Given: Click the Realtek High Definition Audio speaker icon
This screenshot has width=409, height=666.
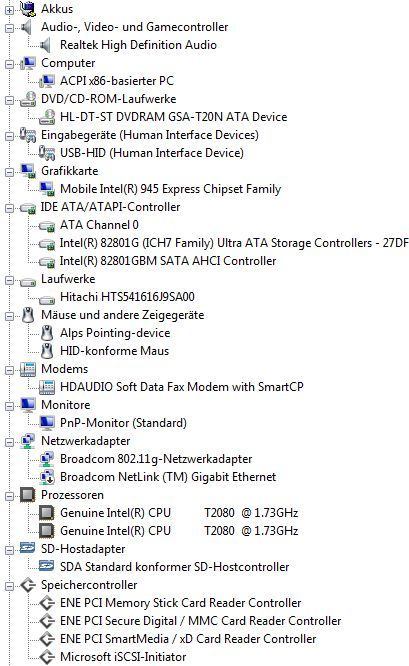Looking at the screenshot, I should pyautogui.click(x=45, y=45).
